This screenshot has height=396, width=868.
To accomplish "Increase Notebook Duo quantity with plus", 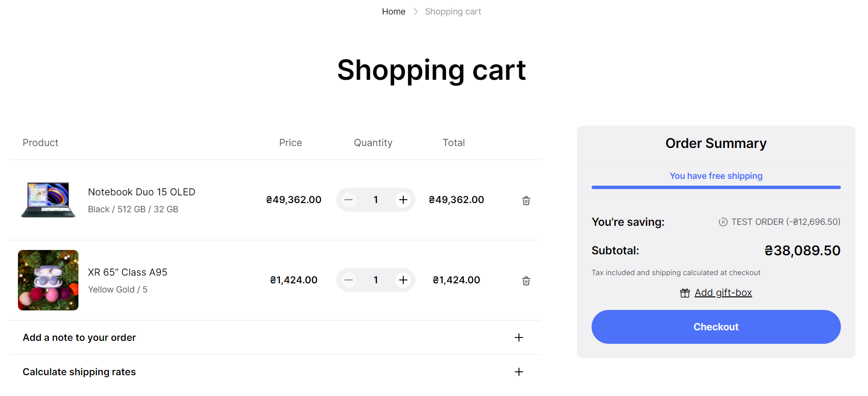I will pos(403,200).
